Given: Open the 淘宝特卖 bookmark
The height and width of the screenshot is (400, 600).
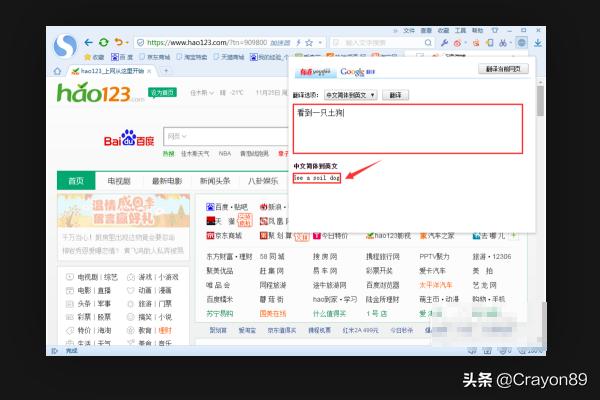Looking at the screenshot, I should pyautogui.click(x=192, y=57).
